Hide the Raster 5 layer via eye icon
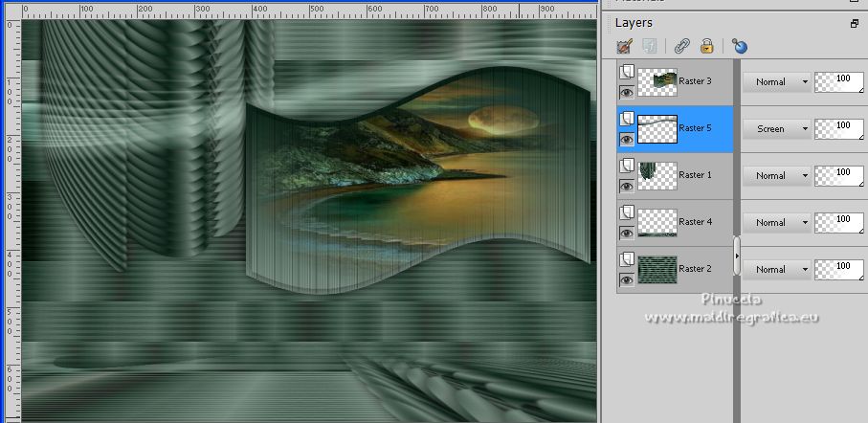The height and width of the screenshot is (423, 868). click(x=627, y=140)
